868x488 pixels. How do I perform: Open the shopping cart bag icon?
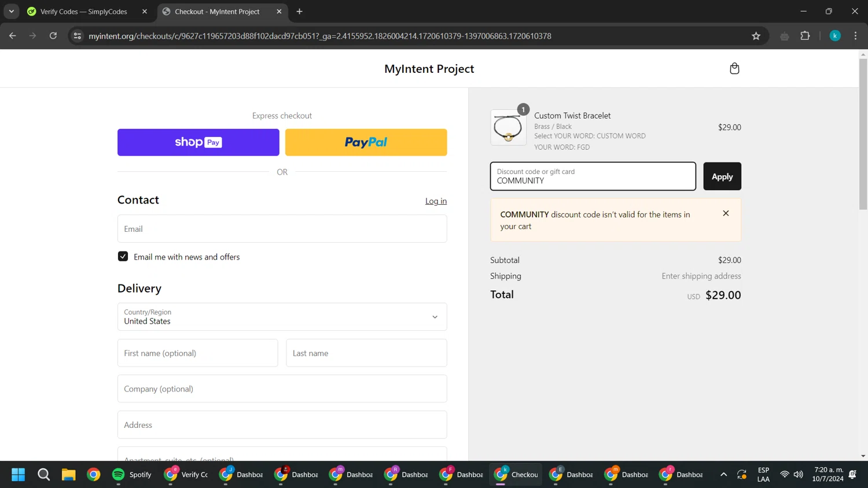click(734, 69)
